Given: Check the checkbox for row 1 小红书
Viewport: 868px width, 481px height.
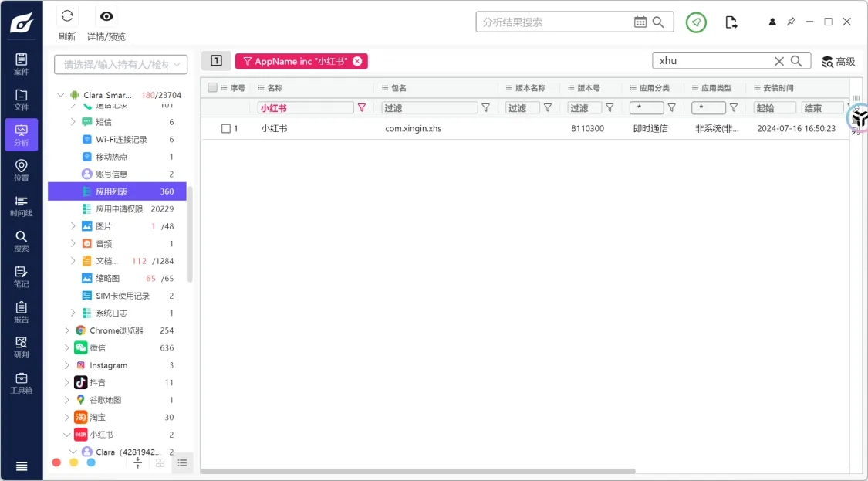Looking at the screenshot, I should point(226,129).
